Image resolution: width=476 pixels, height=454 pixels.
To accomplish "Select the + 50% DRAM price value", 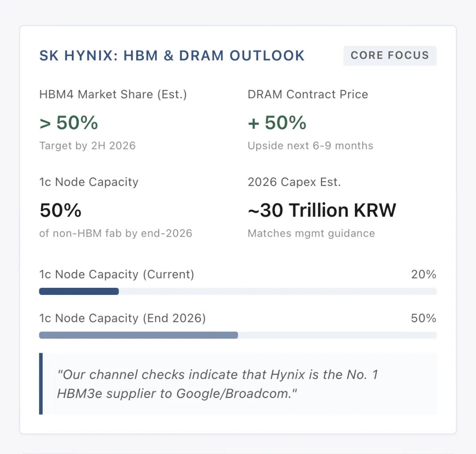I will click(x=277, y=123).
